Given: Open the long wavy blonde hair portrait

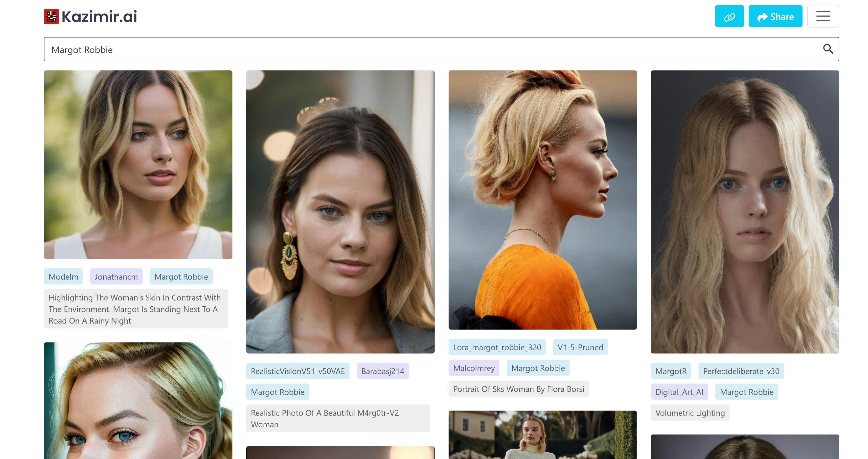Looking at the screenshot, I should 744,212.
